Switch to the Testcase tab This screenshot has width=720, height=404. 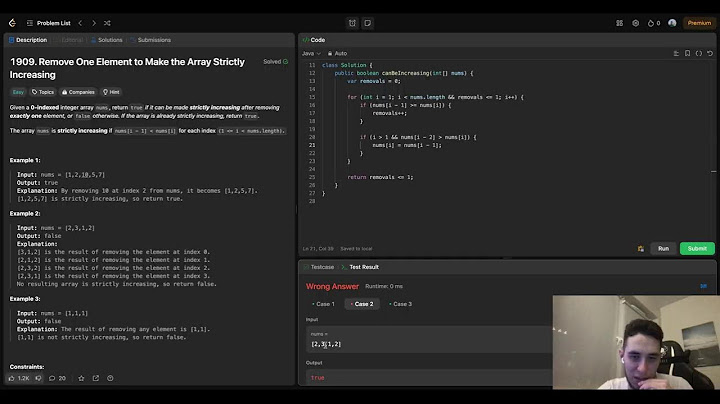319,267
